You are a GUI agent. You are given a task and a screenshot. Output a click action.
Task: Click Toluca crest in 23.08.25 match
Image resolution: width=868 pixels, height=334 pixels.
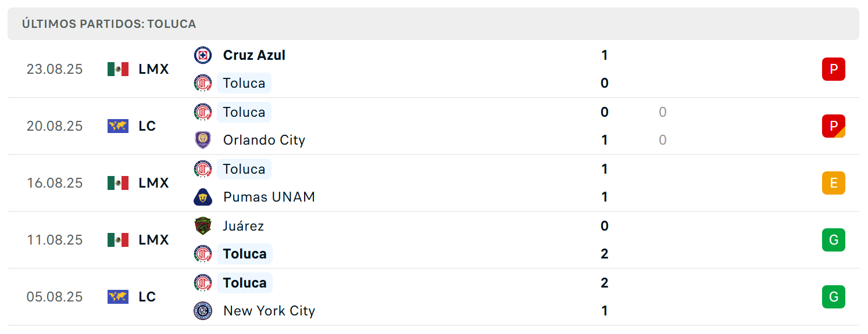point(203,83)
